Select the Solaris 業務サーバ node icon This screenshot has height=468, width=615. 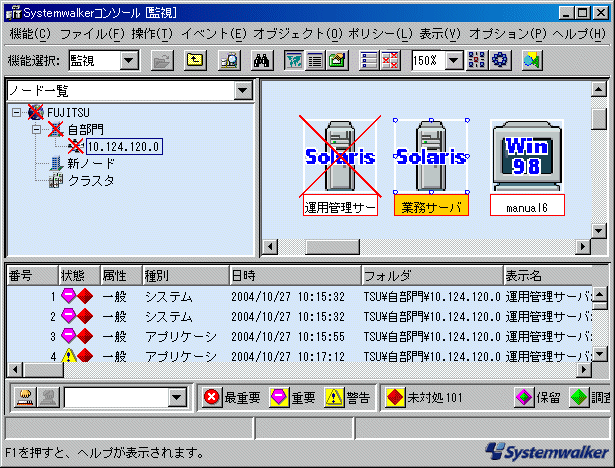(431, 156)
